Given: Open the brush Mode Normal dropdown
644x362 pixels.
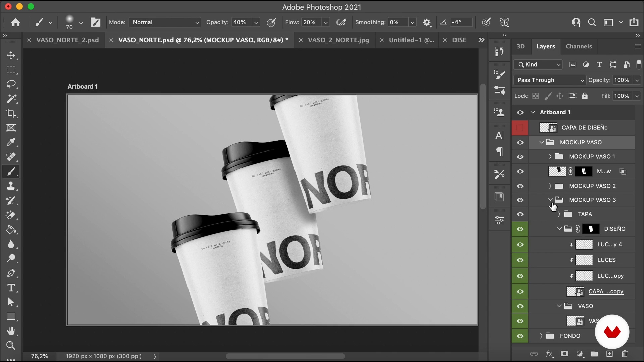Looking at the screenshot, I should [x=165, y=22].
